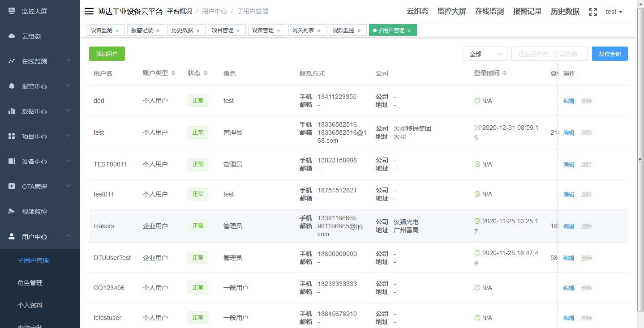
Task: Switch to the 设备管理 tab
Action: pyautogui.click(x=264, y=30)
